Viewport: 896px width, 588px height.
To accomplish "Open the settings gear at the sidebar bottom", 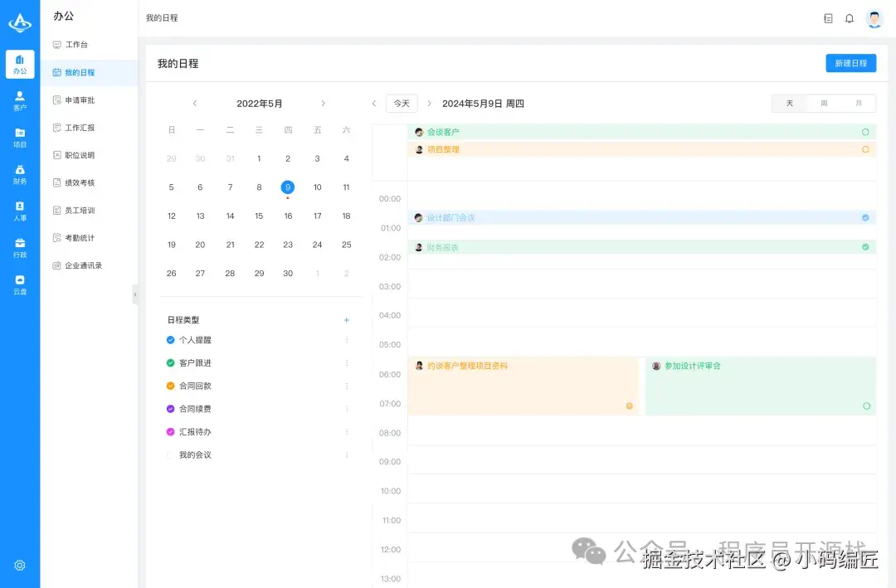I will pyautogui.click(x=20, y=565).
